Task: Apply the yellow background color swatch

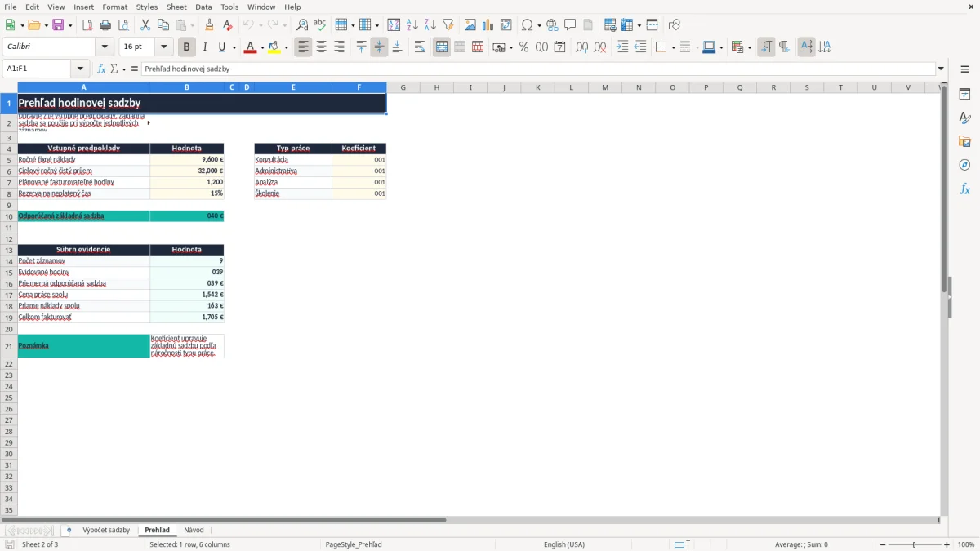Action: [x=274, y=47]
